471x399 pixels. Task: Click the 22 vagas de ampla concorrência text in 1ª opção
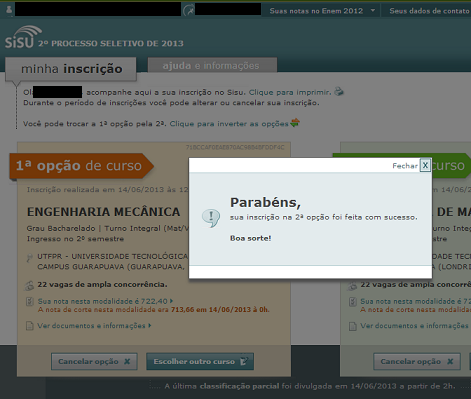click(102, 284)
